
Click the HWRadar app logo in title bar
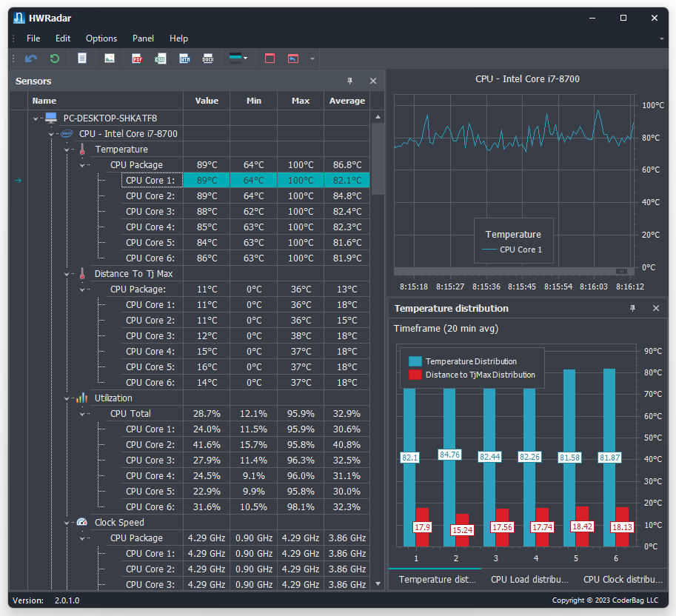point(19,18)
